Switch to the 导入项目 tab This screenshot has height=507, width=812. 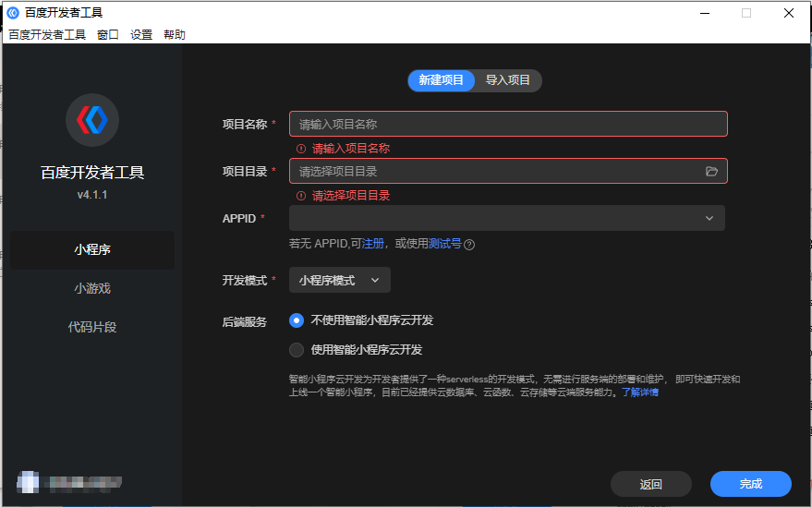coord(508,80)
